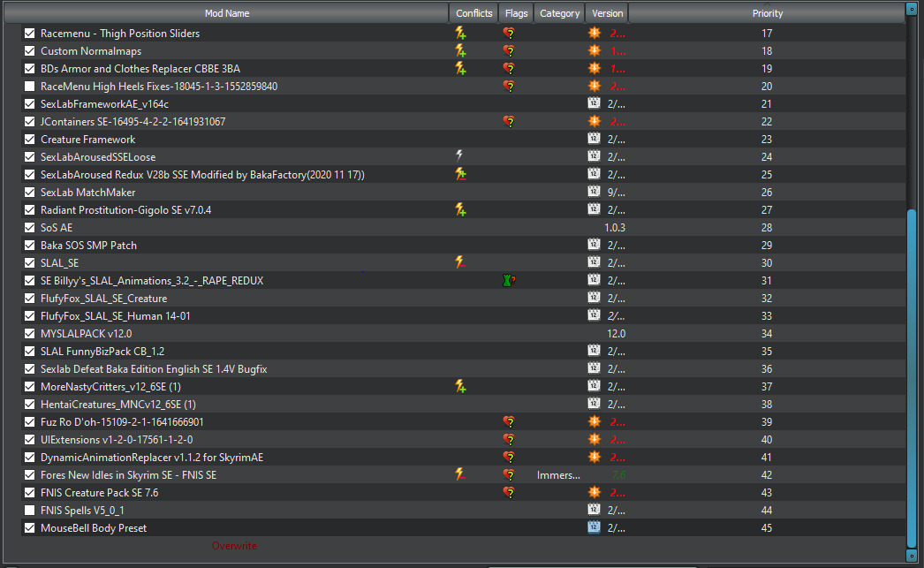Sort by Category column header
The width and height of the screenshot is (924, 568).
pos(560,13)
